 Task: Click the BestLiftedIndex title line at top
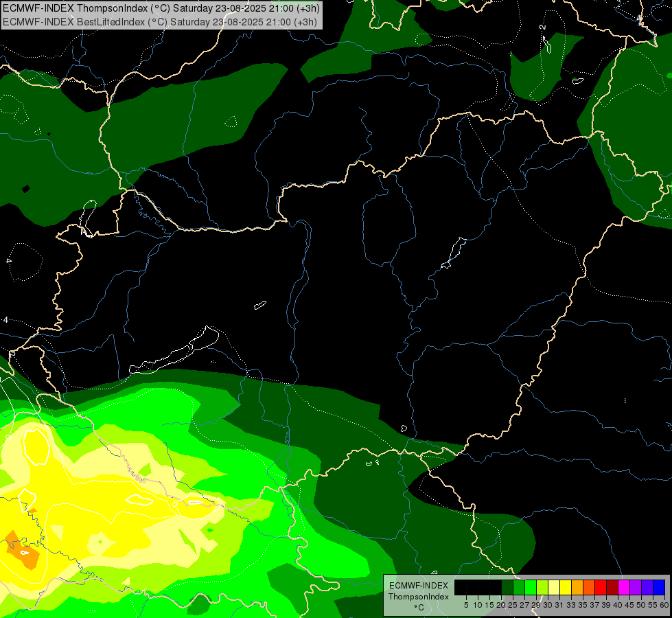click(x=160, y=22)
